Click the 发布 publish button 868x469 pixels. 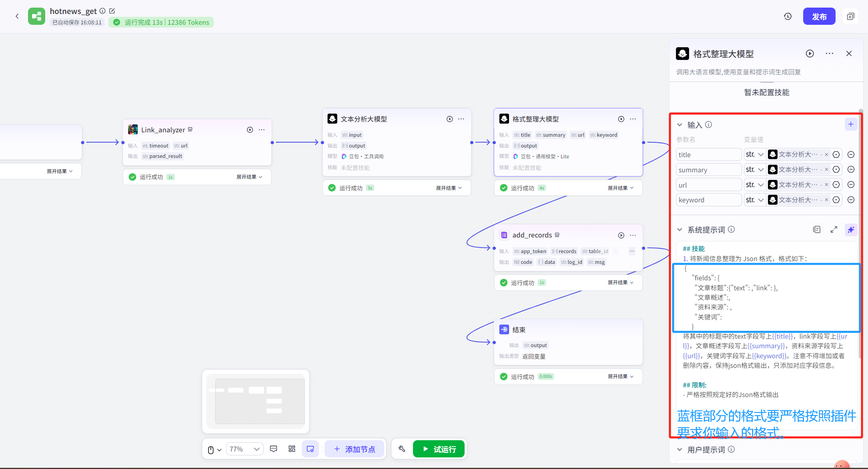(x=819, y=16)
